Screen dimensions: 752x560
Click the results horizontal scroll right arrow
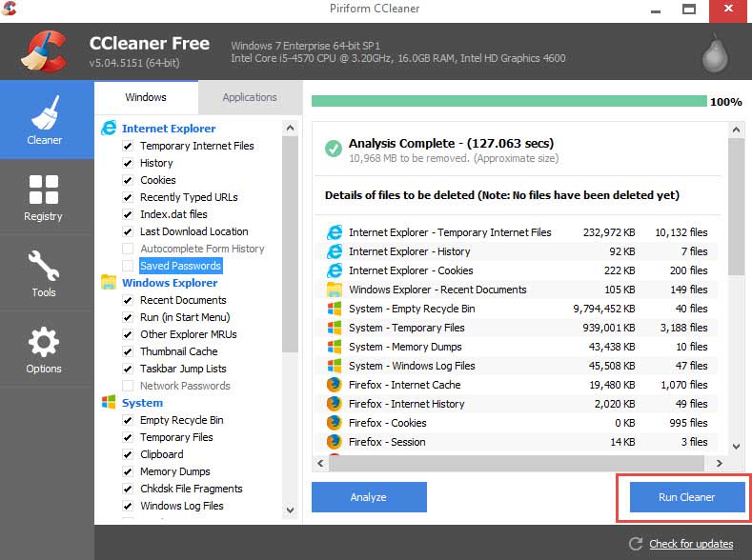tap(719, 463)
